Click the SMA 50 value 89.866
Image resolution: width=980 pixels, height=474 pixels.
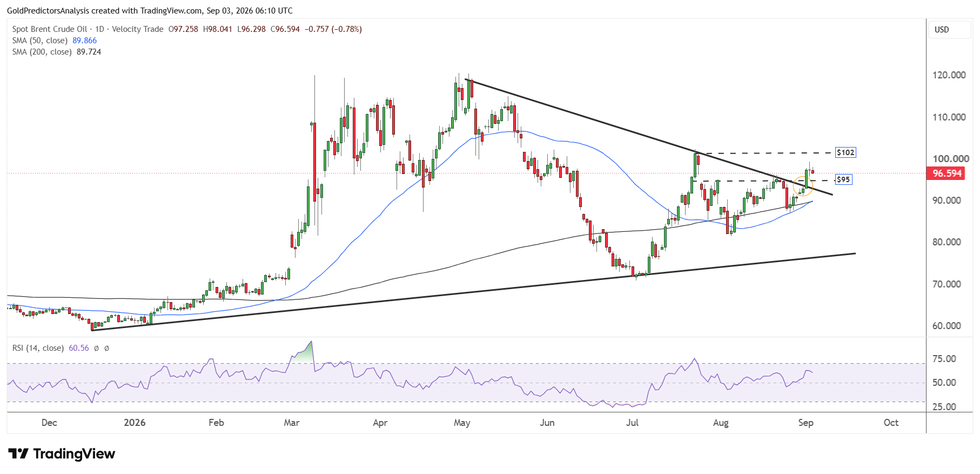click(85, 41)
